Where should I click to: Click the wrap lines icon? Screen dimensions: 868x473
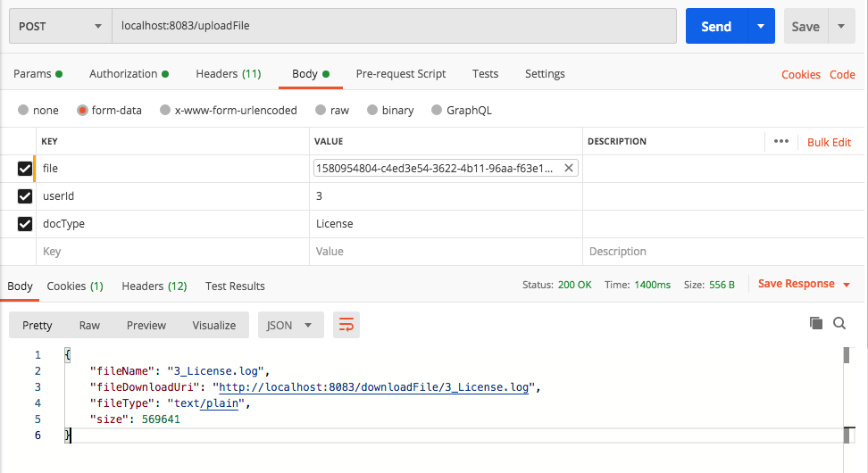346,325
